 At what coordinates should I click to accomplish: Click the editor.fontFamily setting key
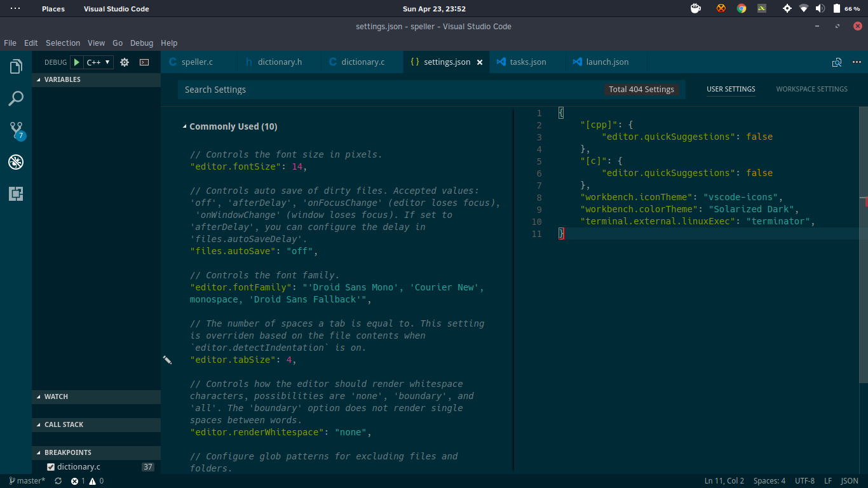tap(240, 287)
